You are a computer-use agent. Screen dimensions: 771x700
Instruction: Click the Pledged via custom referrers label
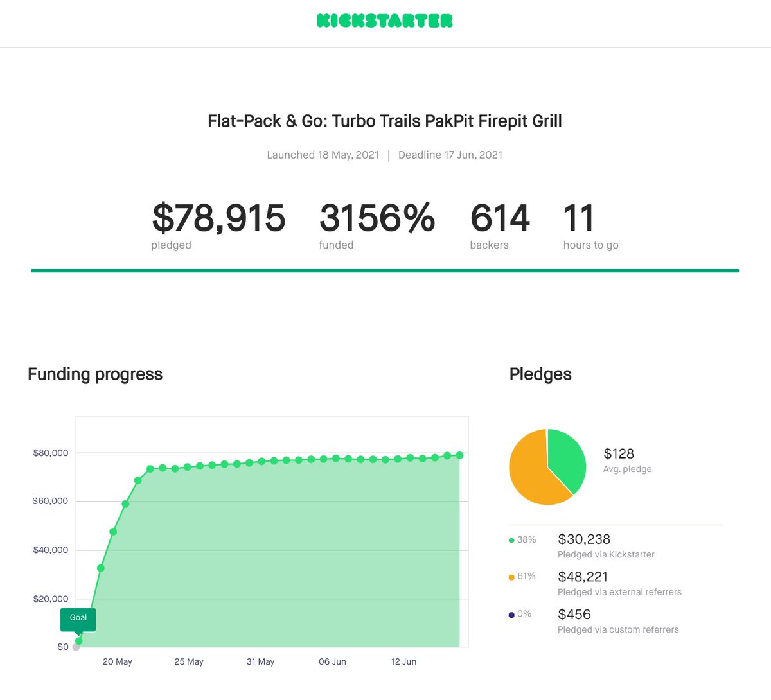[x=618, y=630]
